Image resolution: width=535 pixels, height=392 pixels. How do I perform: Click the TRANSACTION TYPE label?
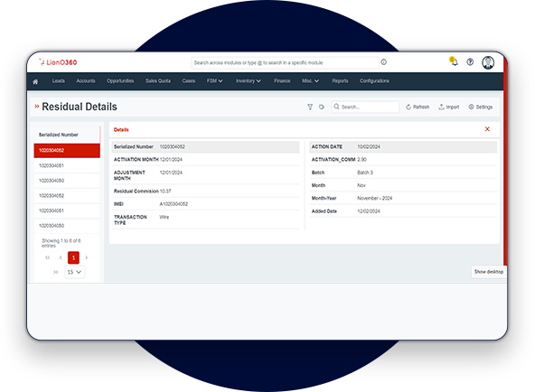pyautogui.click(x=130, y=219)
